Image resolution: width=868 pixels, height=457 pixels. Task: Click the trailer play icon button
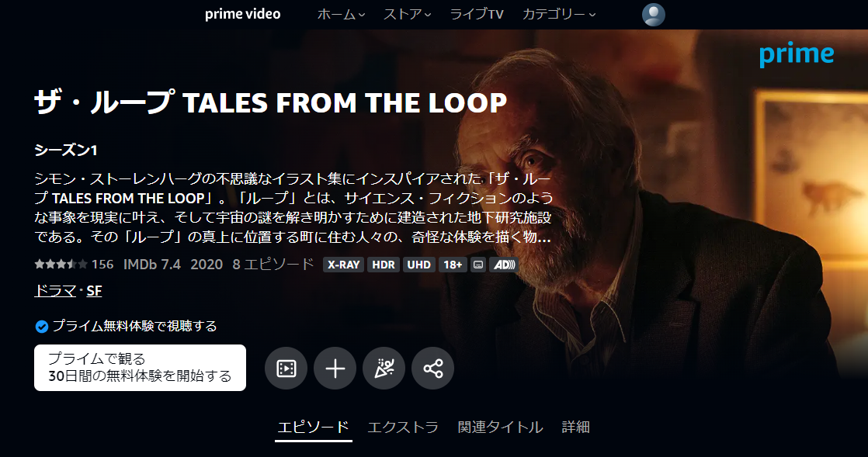(286, 369)
